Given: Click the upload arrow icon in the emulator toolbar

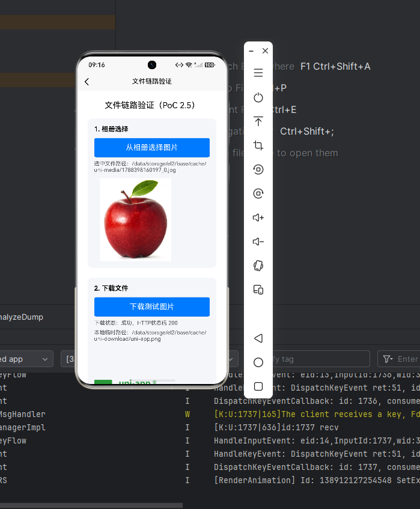Looking at the screenshot, I should [258, 121].
